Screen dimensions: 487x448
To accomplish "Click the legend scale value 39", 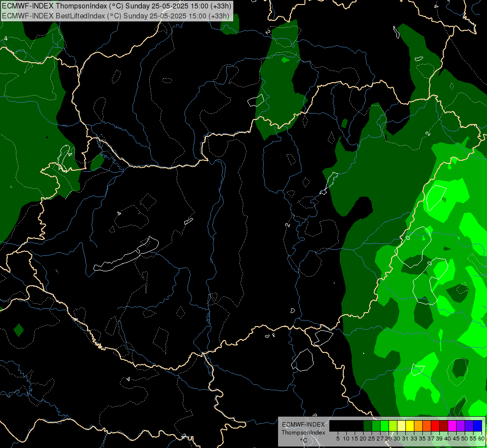I will (x=439, y=439).
